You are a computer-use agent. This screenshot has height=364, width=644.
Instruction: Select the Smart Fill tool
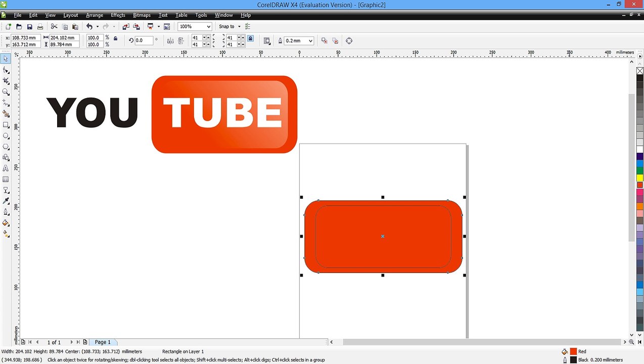pyautogui.click(x=6, y=114)
